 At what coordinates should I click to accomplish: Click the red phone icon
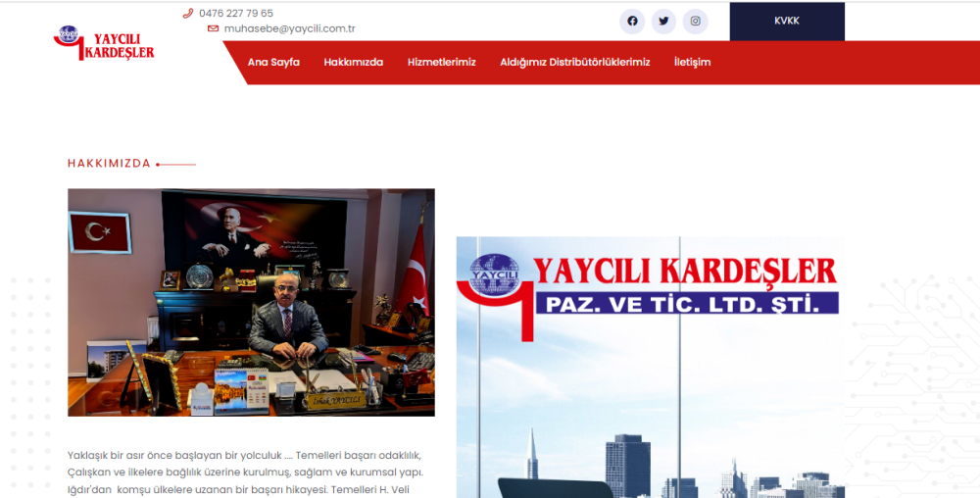pyautogui.click(x=188, y=14)
